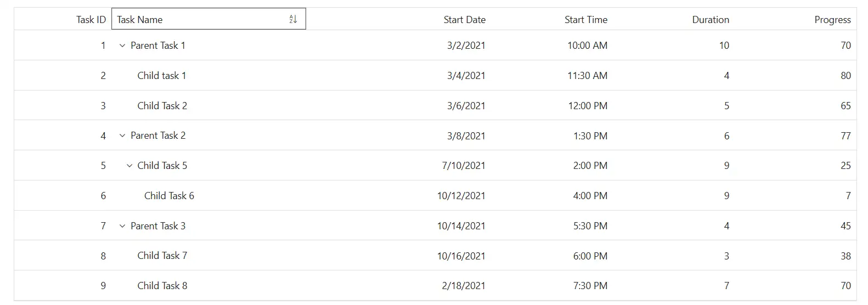Sort by the Start Date column header
Screen dimensions: 868x305
tap(465, 20)
